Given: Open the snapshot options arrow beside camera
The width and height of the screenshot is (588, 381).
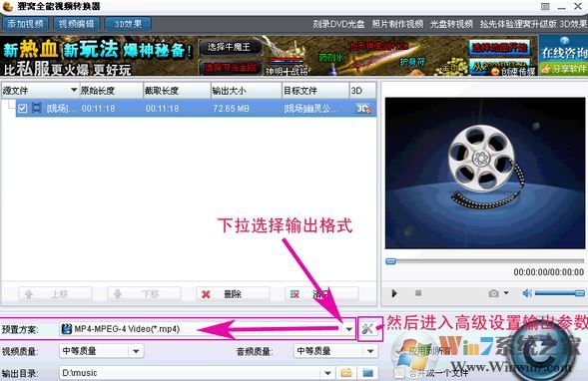Looking at the screenshot, I should tap(506, 293).
